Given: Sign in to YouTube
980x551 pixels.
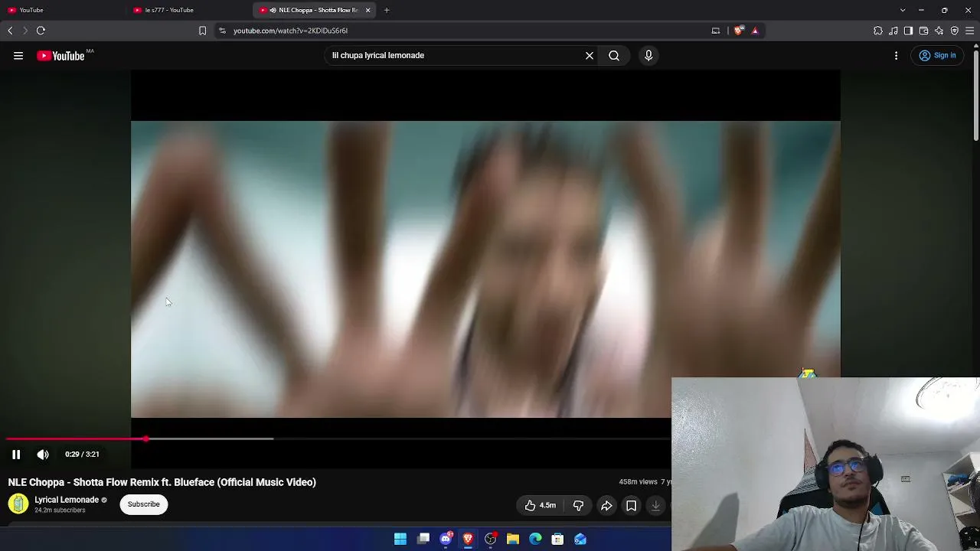Looking at the screenshot, I should tap(937, 55).
